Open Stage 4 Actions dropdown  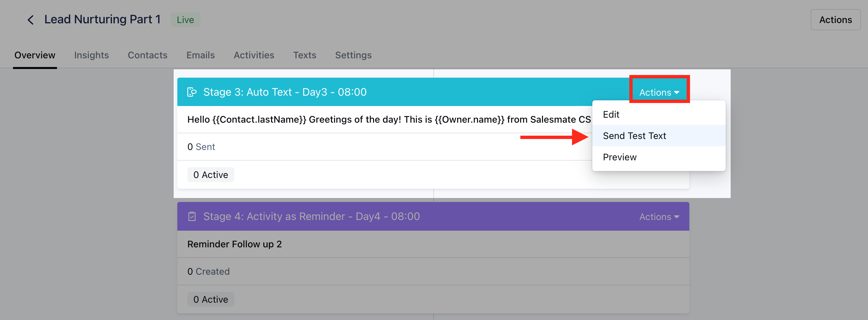(659, 217)
